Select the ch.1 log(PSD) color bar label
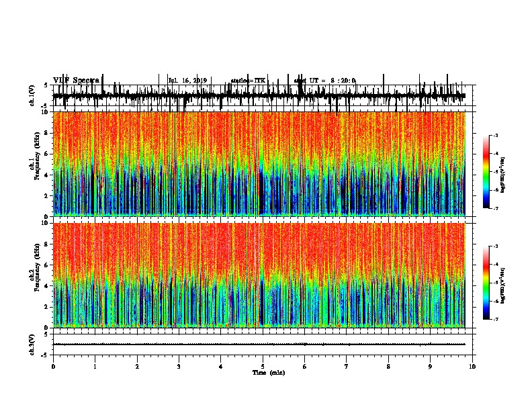 (x=502, y=175)
